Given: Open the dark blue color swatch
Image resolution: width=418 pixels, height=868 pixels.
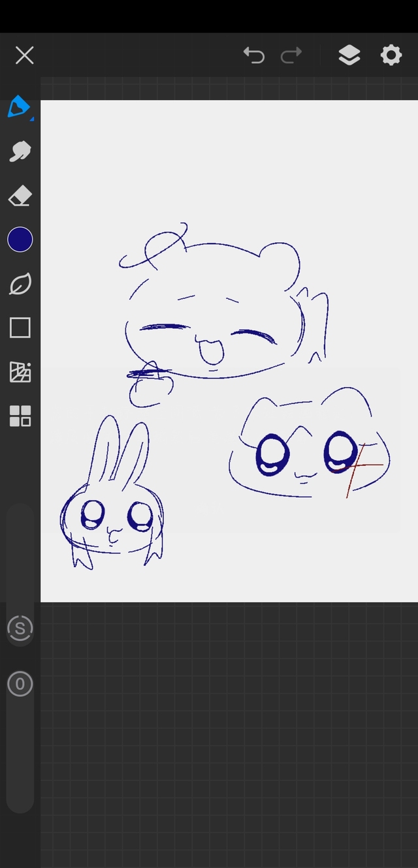Looking at the screenshot, I should 20,240.
